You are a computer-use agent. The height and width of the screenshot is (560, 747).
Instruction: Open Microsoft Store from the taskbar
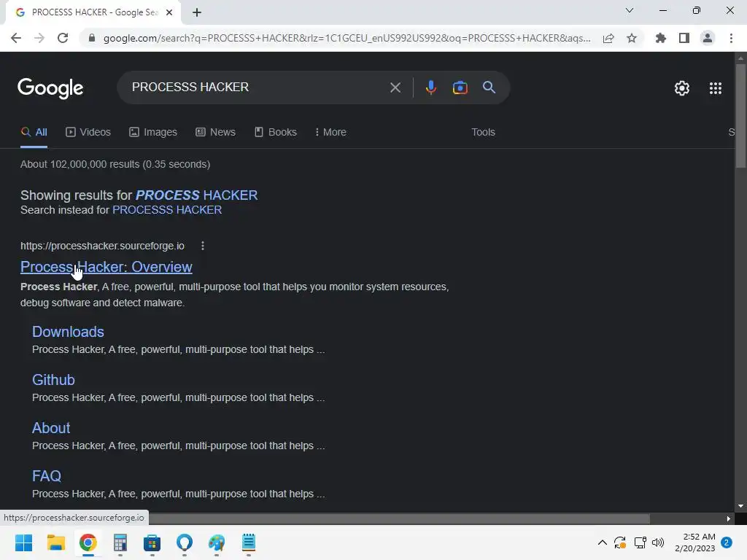(x=152, y=542)
